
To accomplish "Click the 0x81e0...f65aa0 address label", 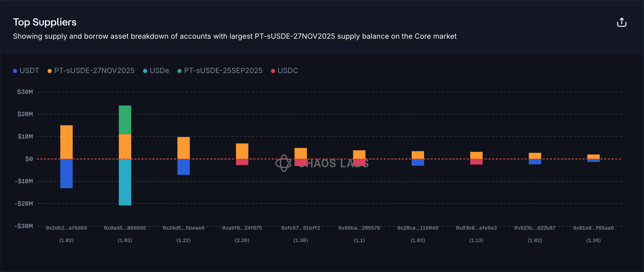I will point(593,228).
